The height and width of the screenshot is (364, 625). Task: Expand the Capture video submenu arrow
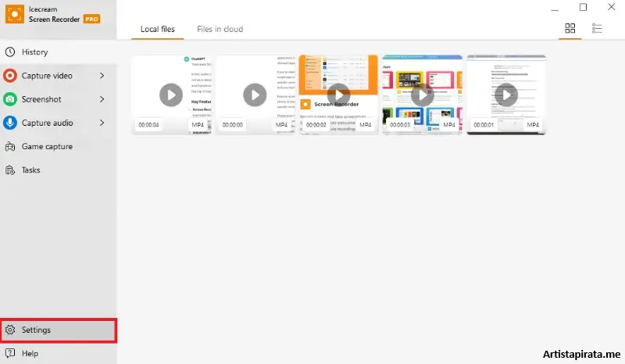click(x=102, y=75)
